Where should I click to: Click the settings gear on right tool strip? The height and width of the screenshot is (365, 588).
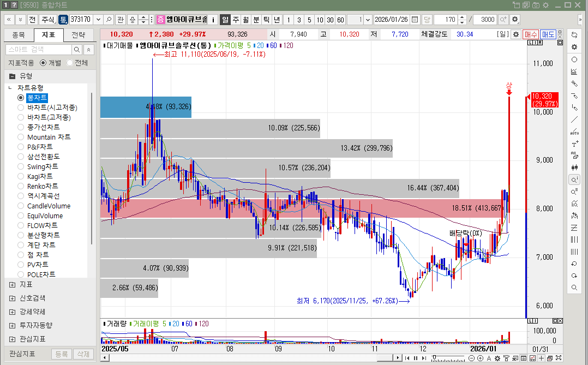click(574, 47)
